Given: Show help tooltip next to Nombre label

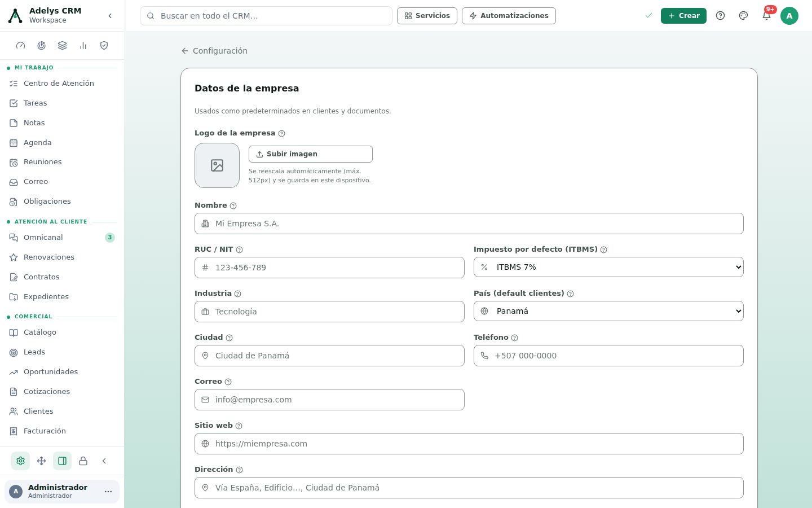Looking at the screenshot, I should (233, 206).
